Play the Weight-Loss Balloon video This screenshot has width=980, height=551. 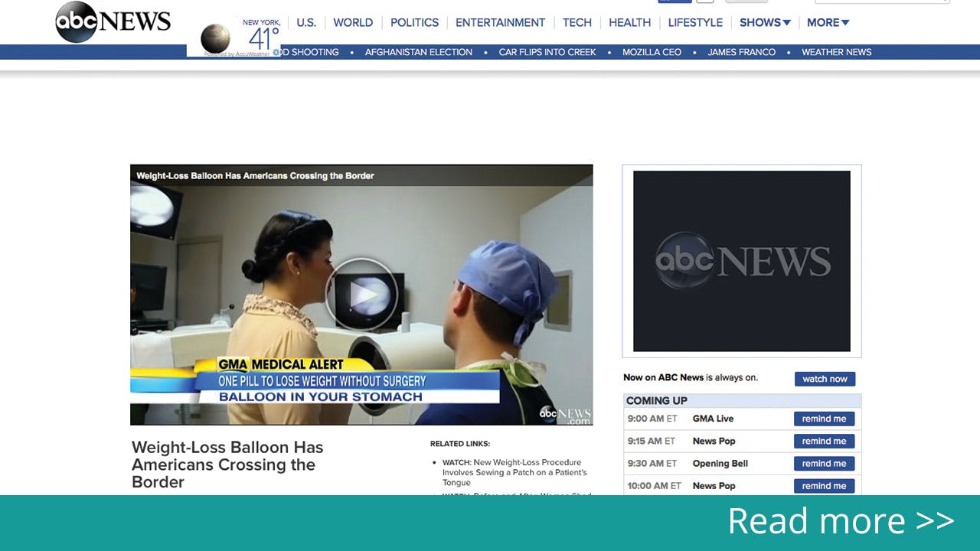tap(361, 295)
